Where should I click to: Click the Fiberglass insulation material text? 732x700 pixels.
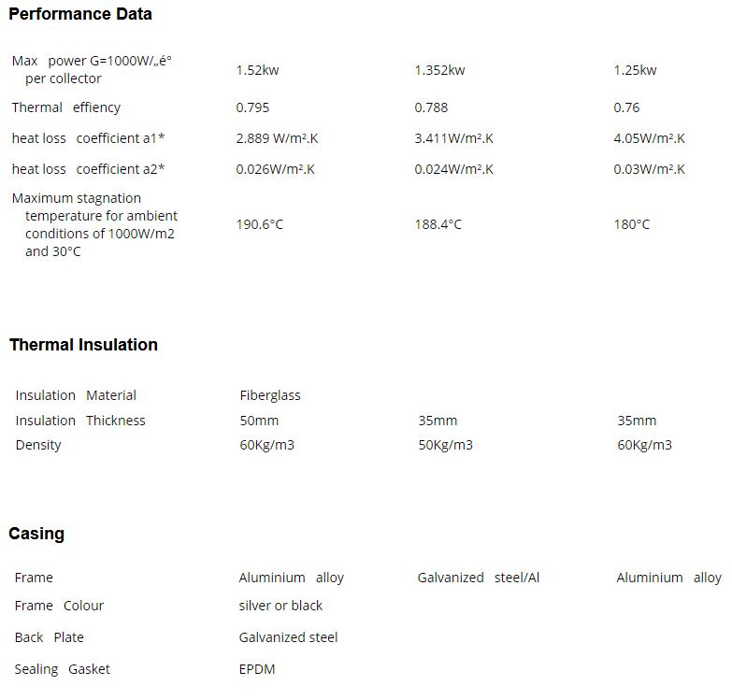pyautogui.click(x=270, y=395)
